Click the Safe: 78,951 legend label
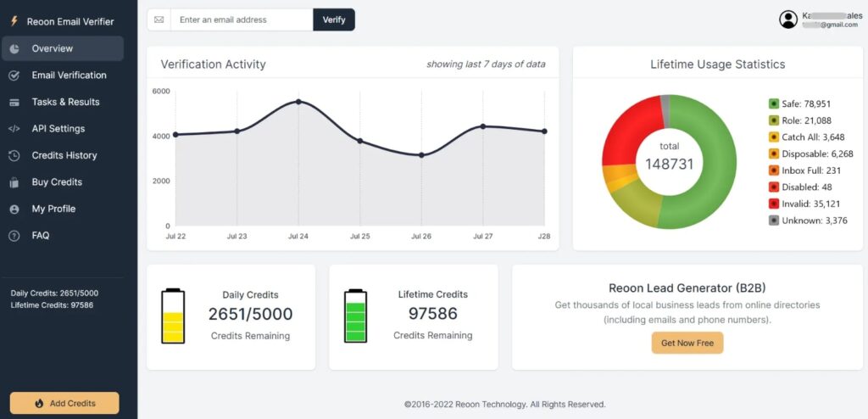Image resolution: width=868 pixels, height=419 pixels. tap(806, 103)
